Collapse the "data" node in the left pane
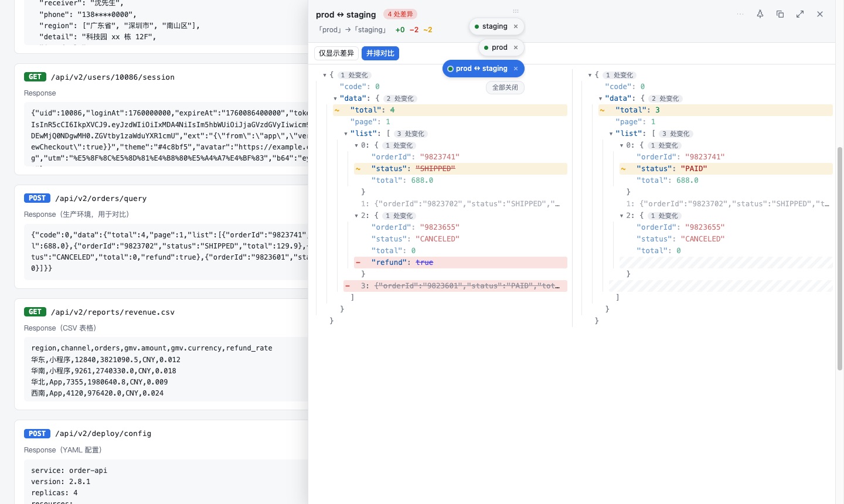 click(335, 98)
